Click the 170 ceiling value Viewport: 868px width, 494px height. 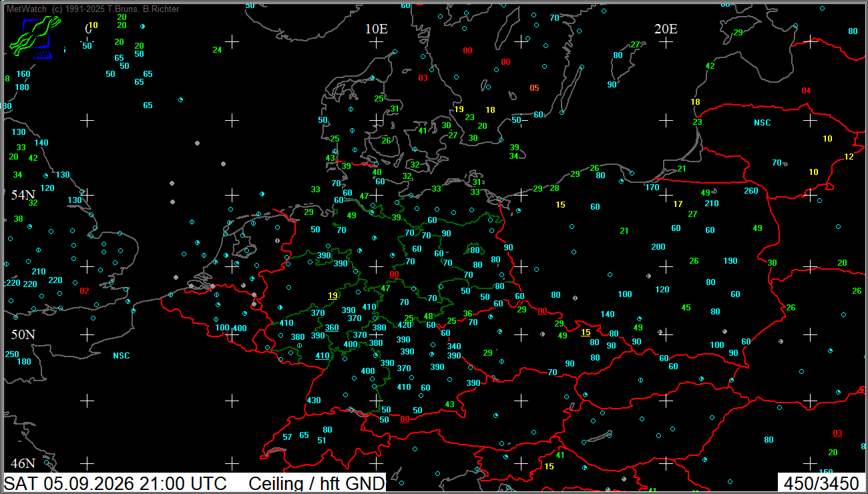coord(652,188)
